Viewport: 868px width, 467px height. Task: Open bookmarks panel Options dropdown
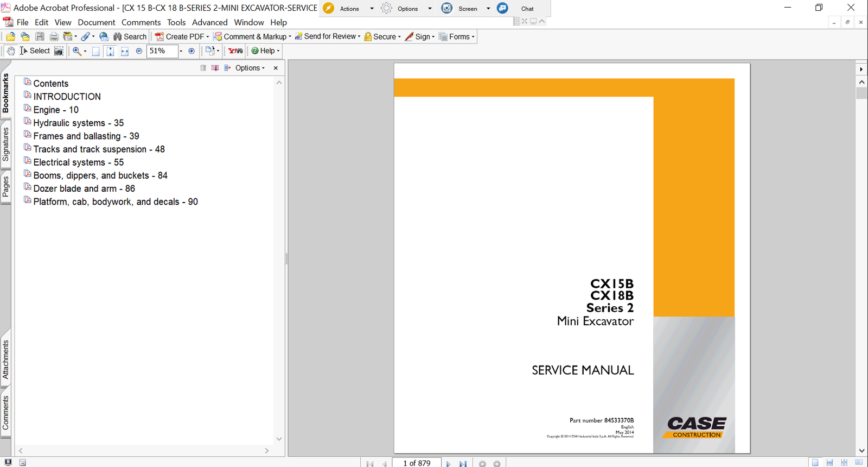tap(250, 68)
